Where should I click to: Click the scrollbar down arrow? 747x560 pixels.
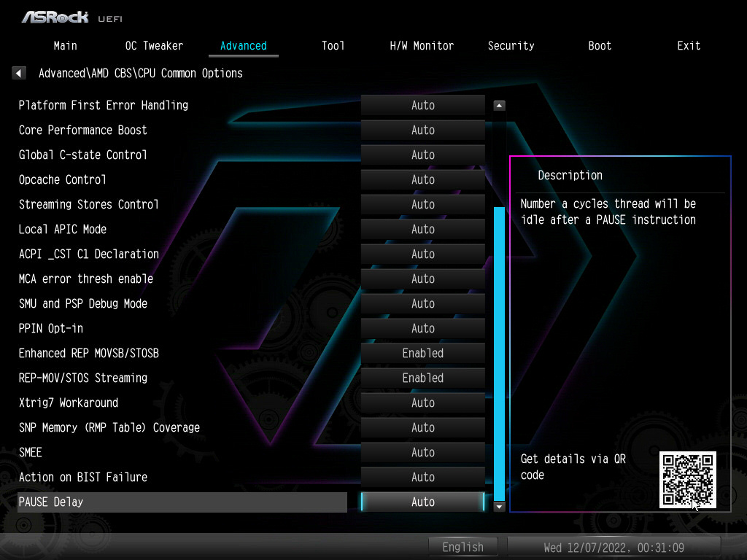[x=499, y=506]
